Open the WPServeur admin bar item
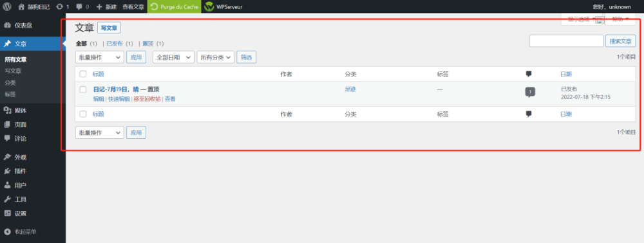The height and width of the screenshot is (243, 644). coord(223,6)
